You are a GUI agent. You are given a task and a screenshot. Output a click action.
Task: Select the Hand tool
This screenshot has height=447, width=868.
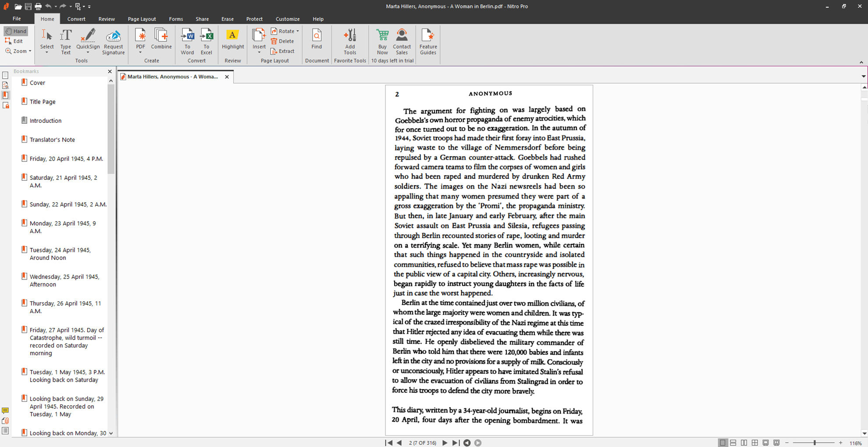pyautogui.click(x=16, y=31)
